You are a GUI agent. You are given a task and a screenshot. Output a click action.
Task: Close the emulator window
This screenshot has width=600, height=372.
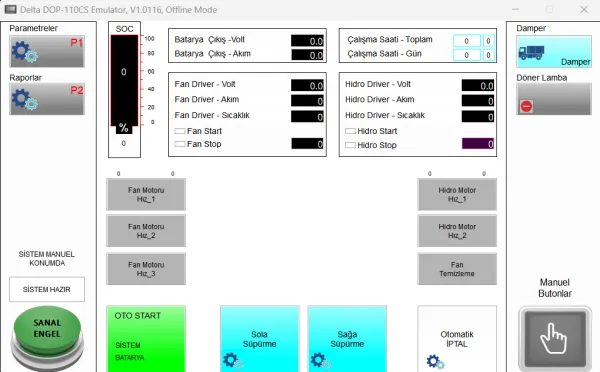pos(584,10)
